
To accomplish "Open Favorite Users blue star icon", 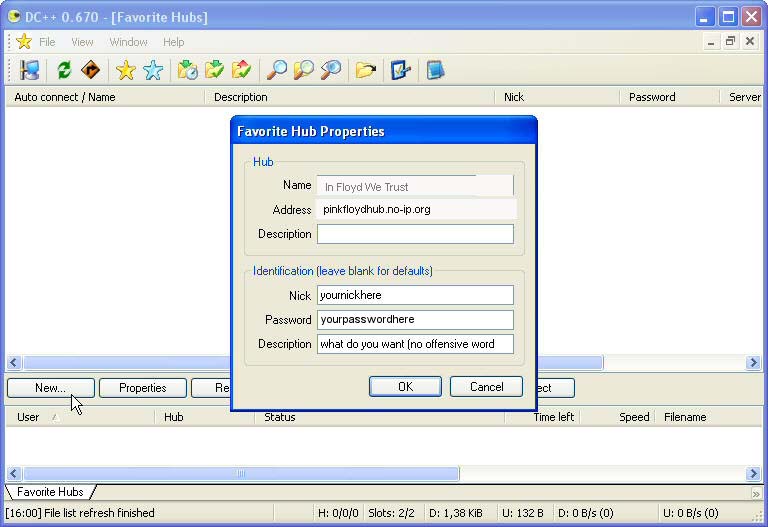I will (x=153, y=70).
